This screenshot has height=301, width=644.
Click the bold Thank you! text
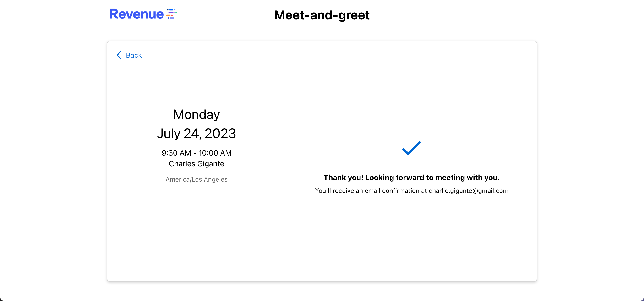[x=343, y=178]
